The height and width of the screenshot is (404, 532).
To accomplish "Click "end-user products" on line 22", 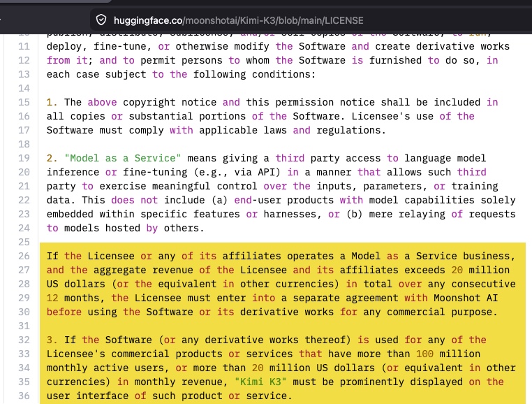I will point(283,200).
